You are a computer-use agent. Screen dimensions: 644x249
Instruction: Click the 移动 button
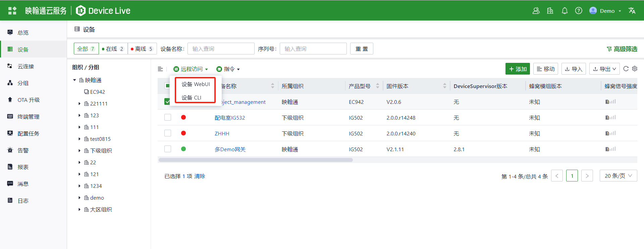pyautogui.click(x=546, y=69)
